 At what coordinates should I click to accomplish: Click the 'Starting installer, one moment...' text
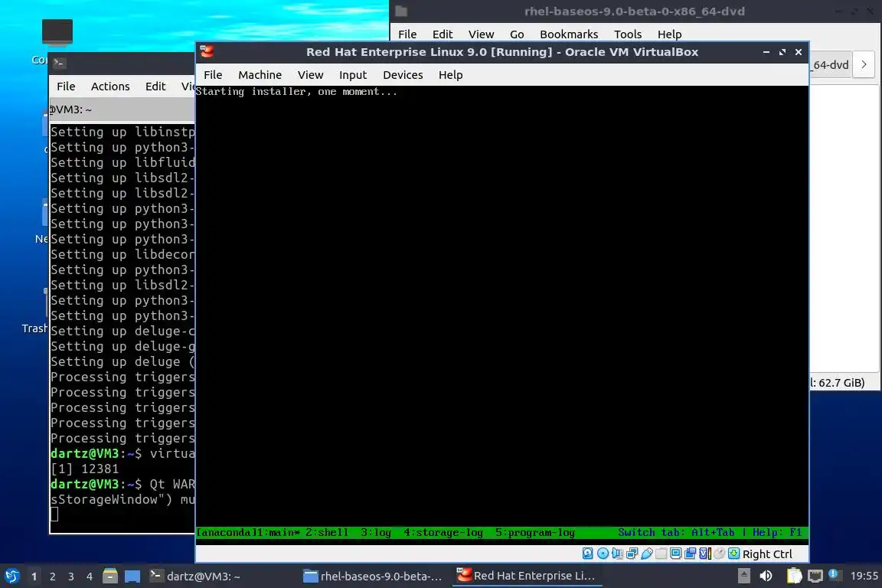(x=296, y=92)
